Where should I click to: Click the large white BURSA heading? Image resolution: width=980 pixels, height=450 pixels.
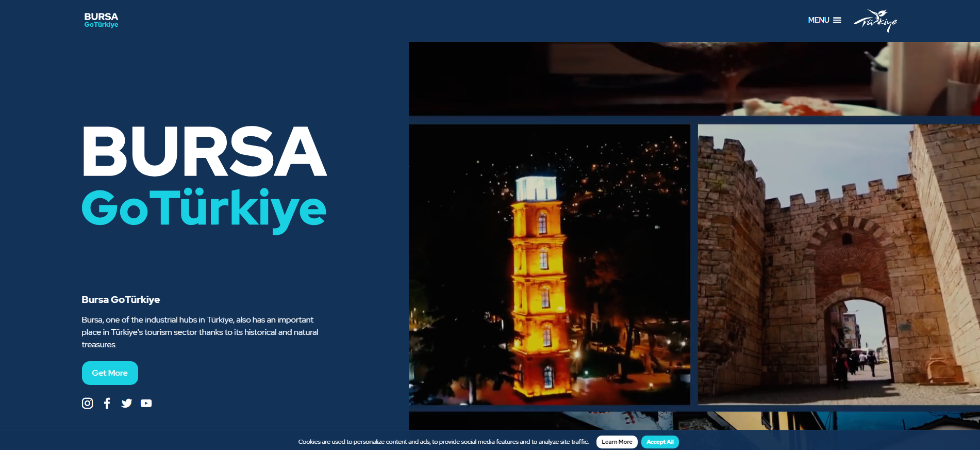click(204, 152)
